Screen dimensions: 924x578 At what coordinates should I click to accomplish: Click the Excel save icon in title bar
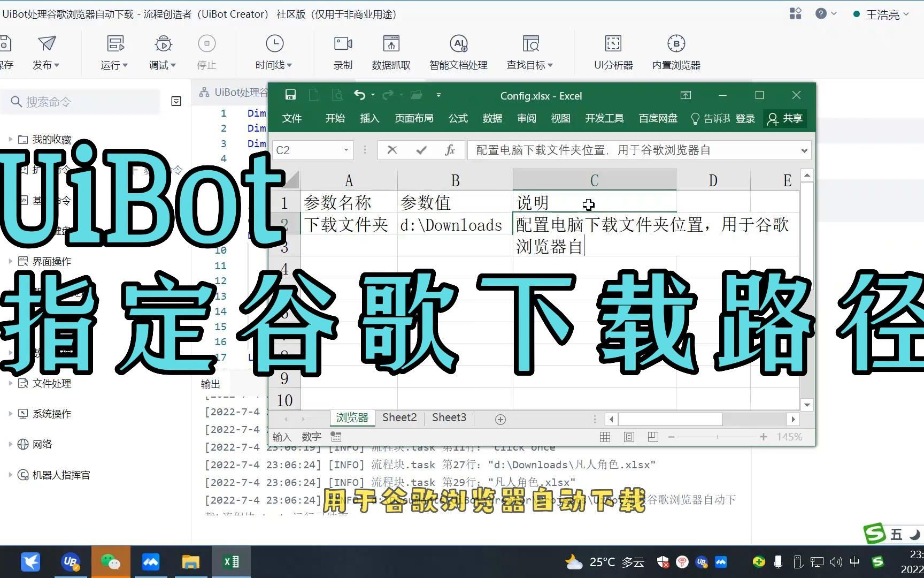coord(290,95)
